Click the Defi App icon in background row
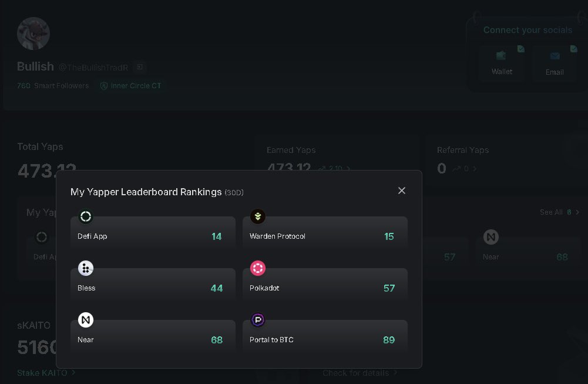Viewport: 588px width, 384px height. pyautogui.click(x=42, y=237)
